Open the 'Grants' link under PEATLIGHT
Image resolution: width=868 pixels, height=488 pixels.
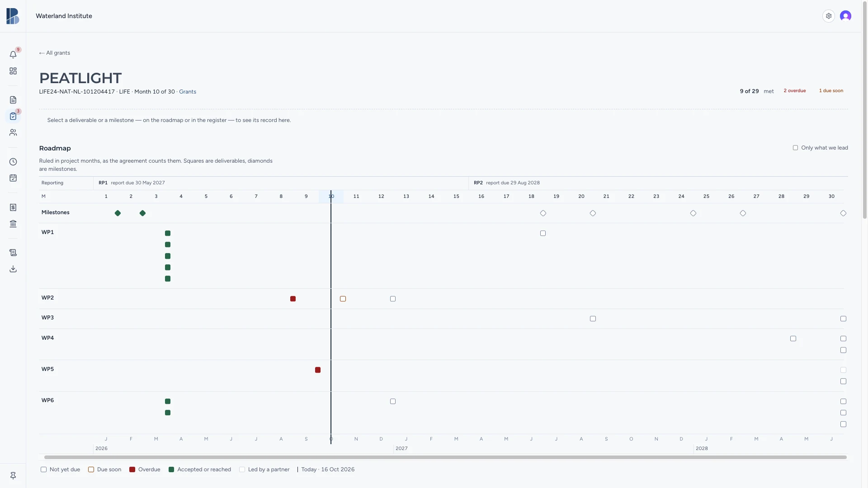pos(188,92)
